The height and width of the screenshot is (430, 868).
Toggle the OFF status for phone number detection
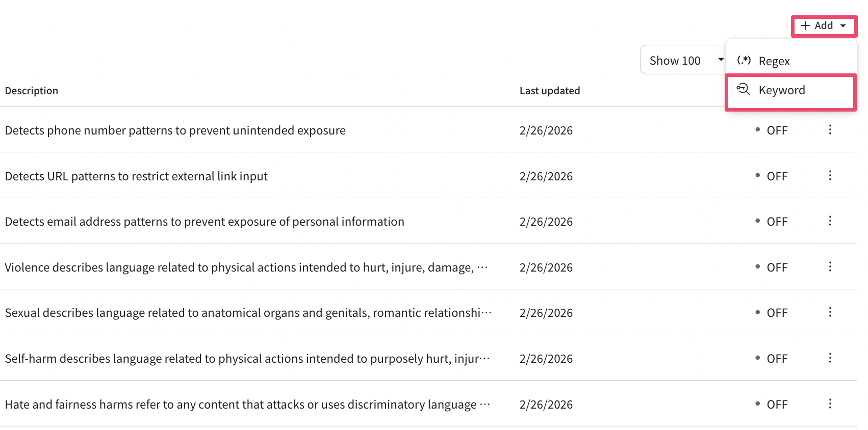[x=772, y=130]
